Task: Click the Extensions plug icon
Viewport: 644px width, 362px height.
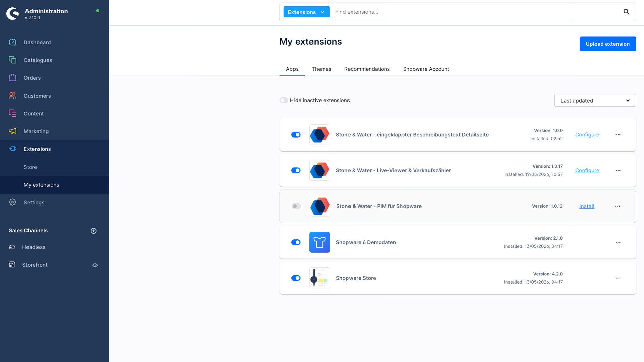Action: click(13, 149)
